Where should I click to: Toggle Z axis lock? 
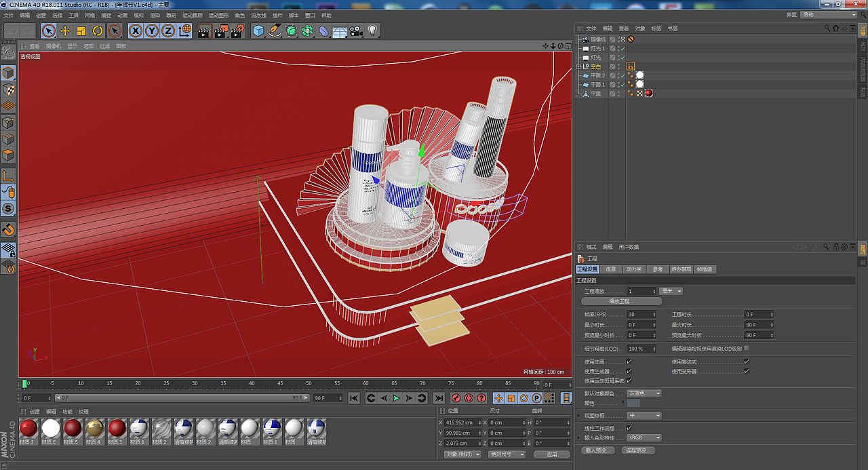[168, 31]
